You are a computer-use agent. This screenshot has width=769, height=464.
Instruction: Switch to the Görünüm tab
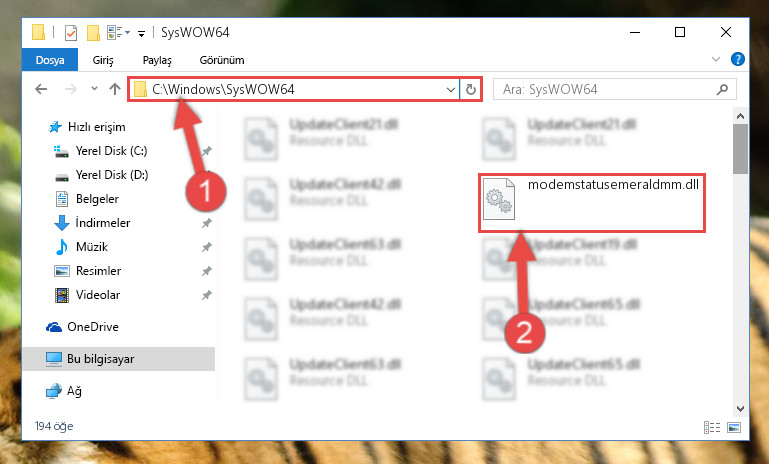pyautogui.click(x=222, y=60)
